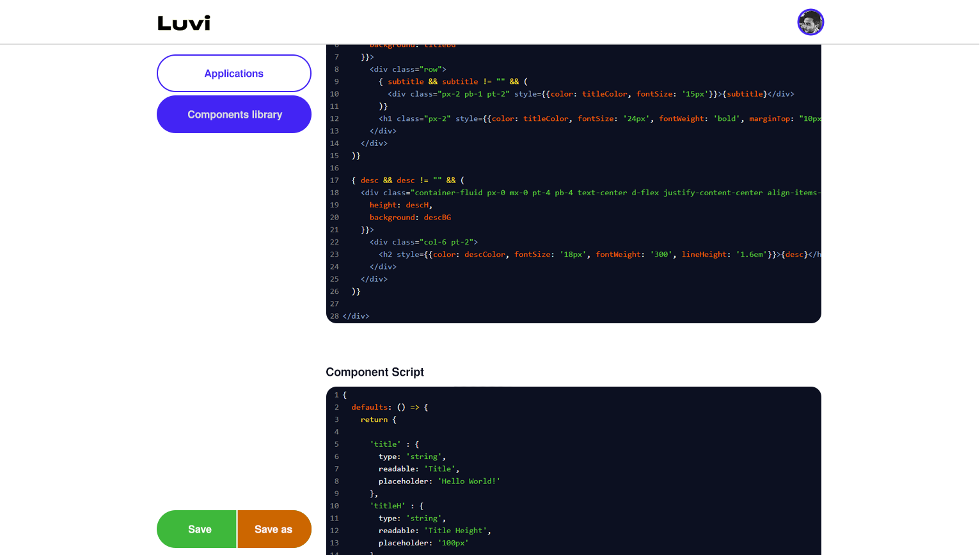The image size is (980, 555).
Task: Click the closing </div> on line 28
Action: (356, 316)
